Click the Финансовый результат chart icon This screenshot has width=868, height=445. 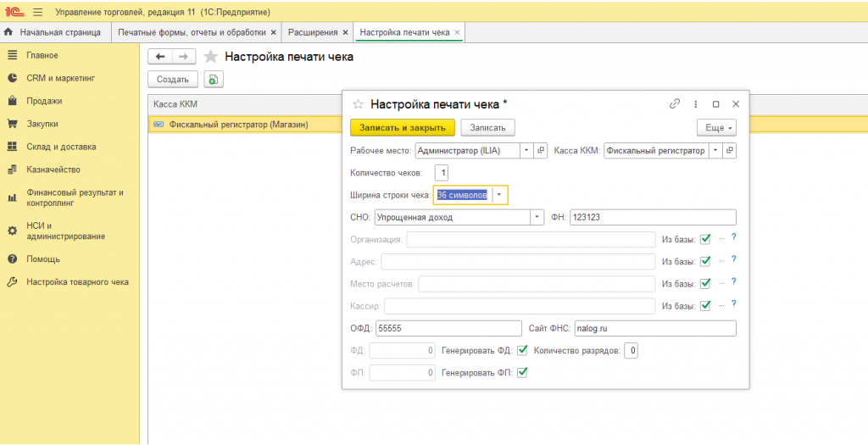tap(12, 197)
